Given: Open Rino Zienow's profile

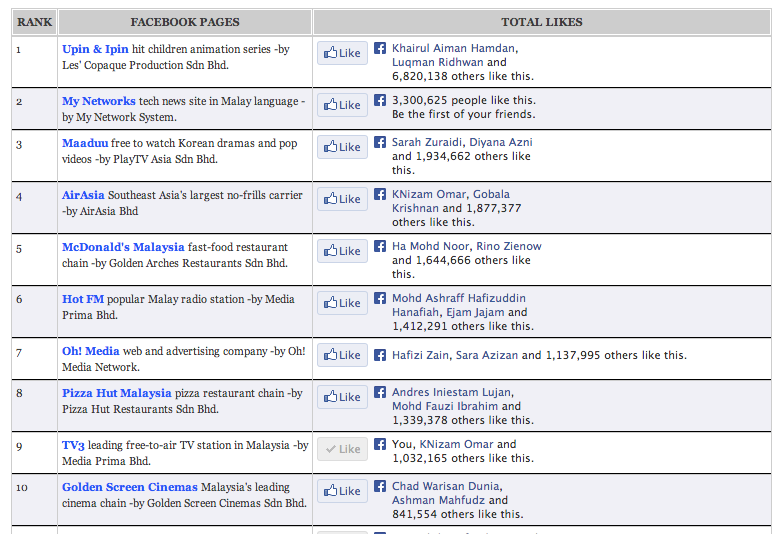Looking at the screenshot, I should [x=509, y=246].
